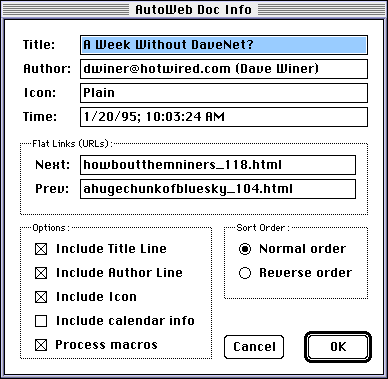Click the AutoWeb Doc Info title bar
This screenshot has height=379, width=388.
[x=194, y=9]
